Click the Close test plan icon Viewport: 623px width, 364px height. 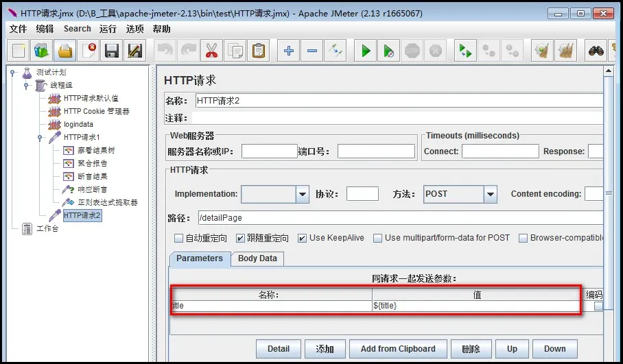(89, 51)
